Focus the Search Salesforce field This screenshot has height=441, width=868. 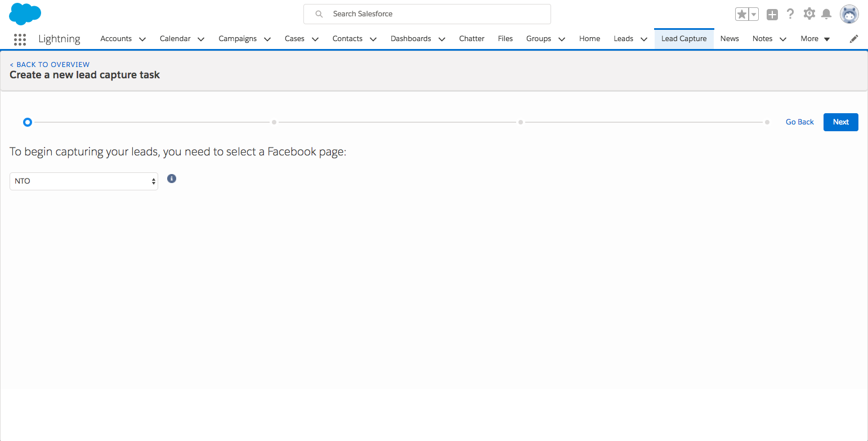427,14
